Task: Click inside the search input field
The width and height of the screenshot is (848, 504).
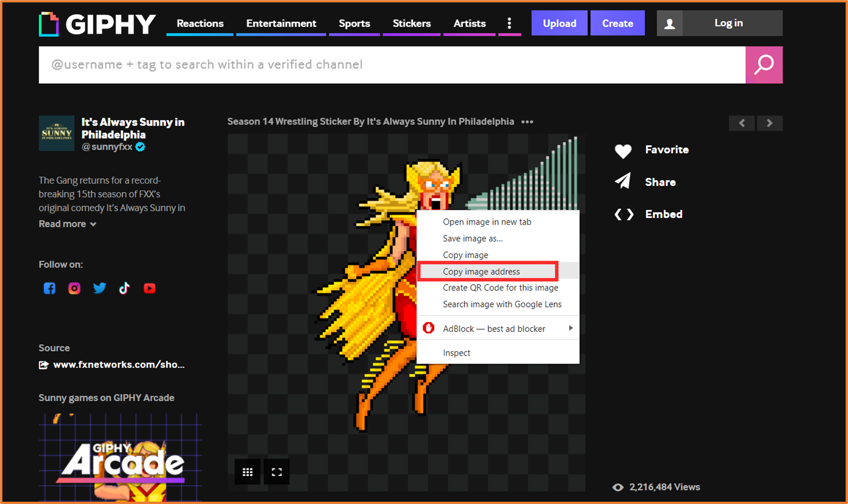Action: pyautogui.click(x=366, y=65)
